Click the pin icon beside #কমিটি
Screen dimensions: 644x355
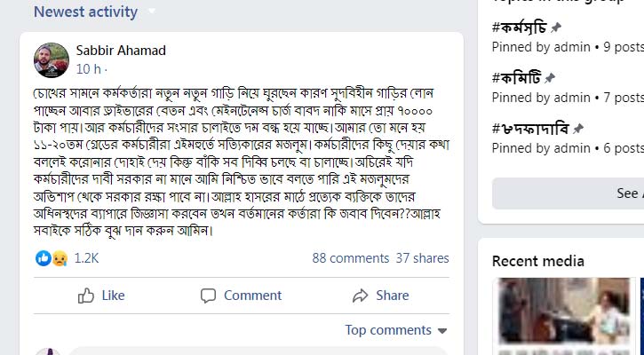(x=550, y=77)
